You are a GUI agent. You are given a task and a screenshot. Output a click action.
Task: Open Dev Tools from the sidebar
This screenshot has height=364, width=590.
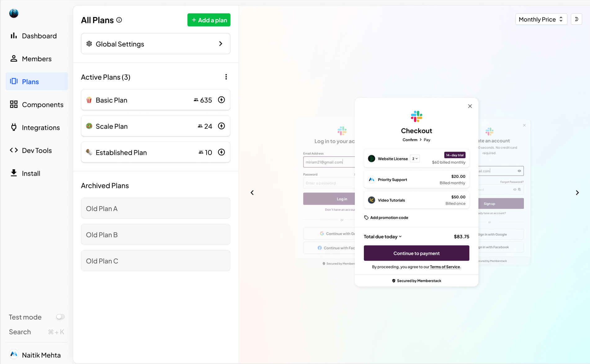pyautogui.click(x=14, y=150)
